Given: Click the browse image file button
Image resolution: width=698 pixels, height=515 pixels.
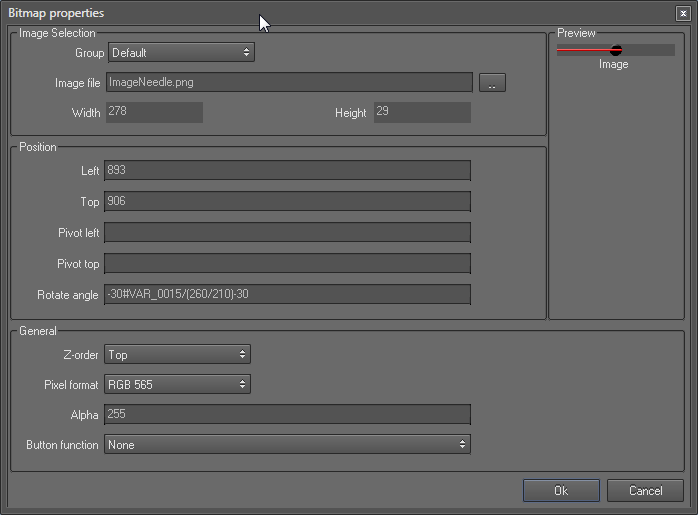Looking at the screenshot, I should pyautogui.click(x=492, y=83).
